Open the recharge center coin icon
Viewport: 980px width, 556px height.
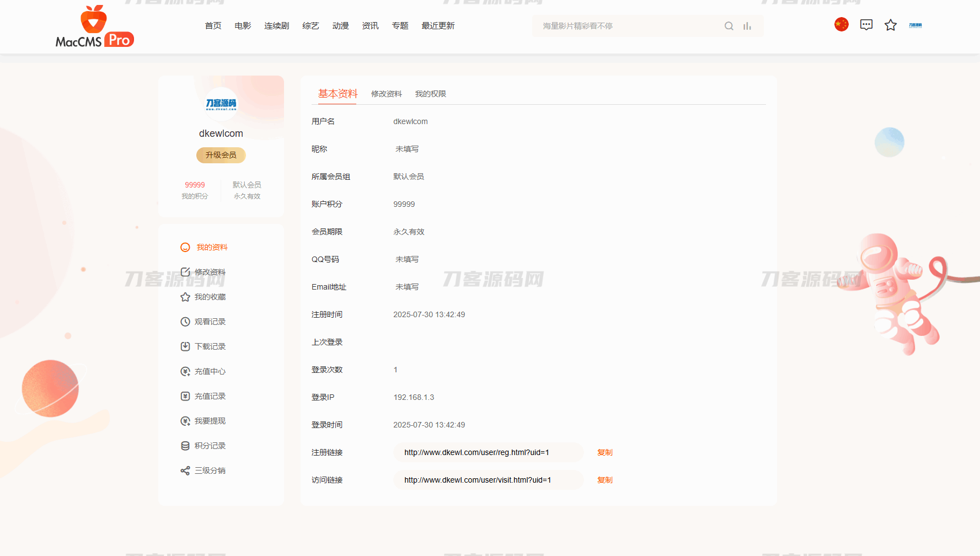[185, 371]
